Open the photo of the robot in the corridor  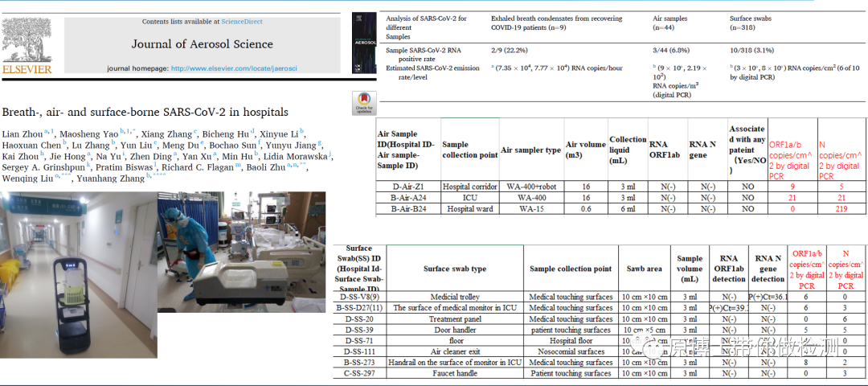(79, 275)
